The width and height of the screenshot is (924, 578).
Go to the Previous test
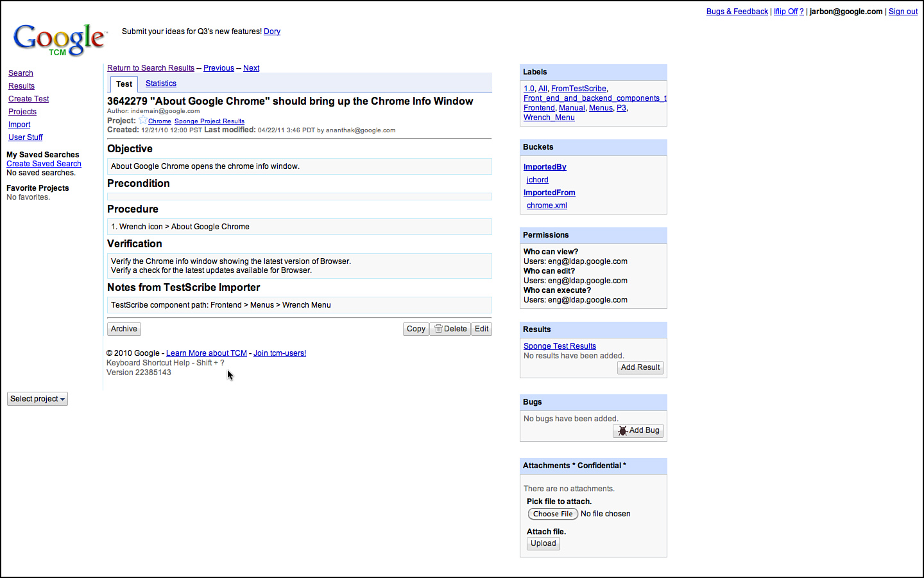pos(219,68)
